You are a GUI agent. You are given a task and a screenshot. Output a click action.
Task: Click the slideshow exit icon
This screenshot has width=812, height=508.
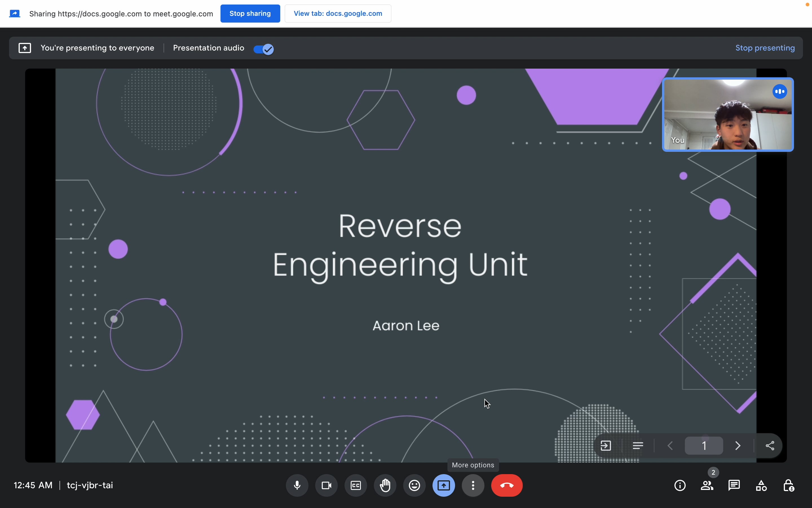[x=606, y=446]
